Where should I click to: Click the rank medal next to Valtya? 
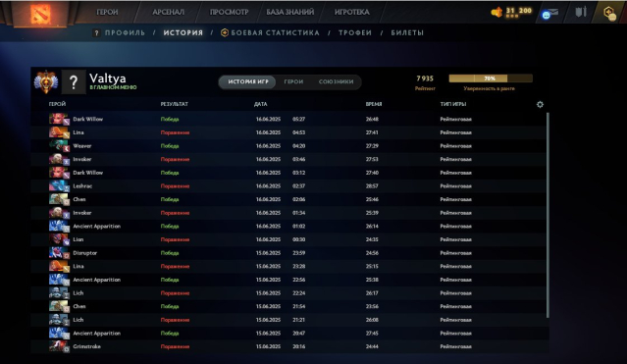pos(46,81)
